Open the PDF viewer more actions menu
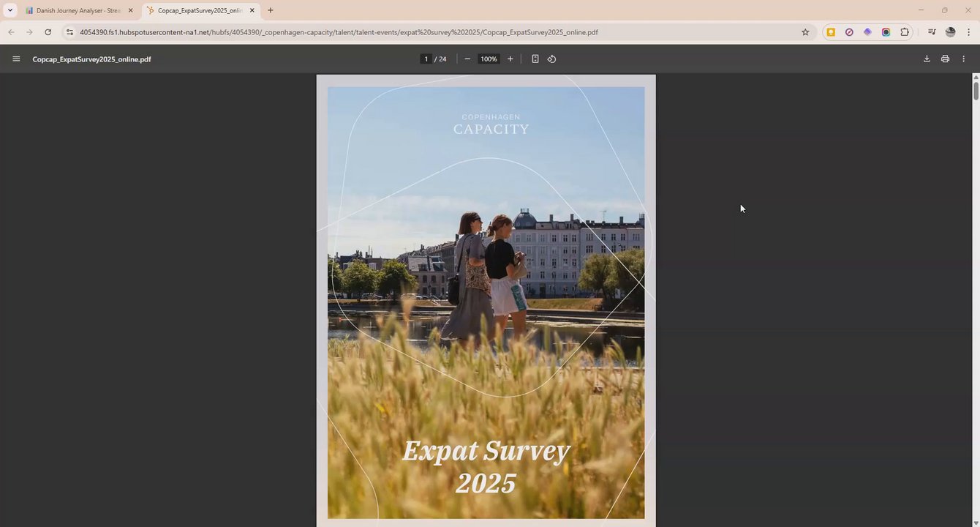980x527 pixels. [x=963, y=59]
